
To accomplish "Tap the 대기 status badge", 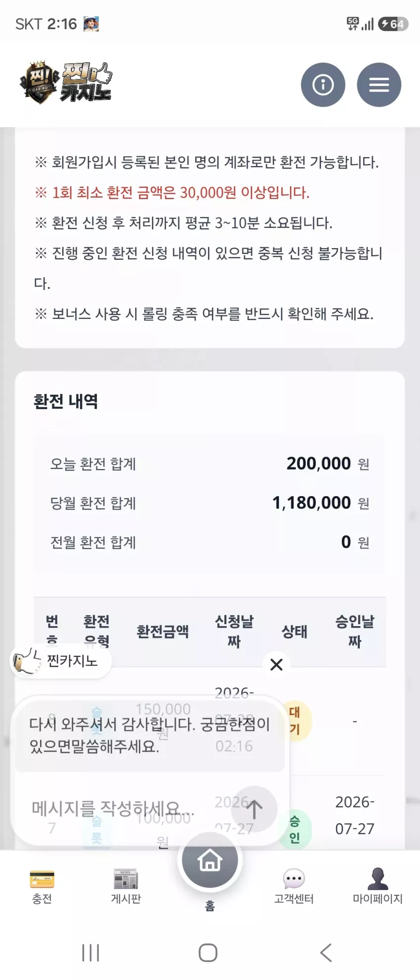I will [x=294, y=721].
